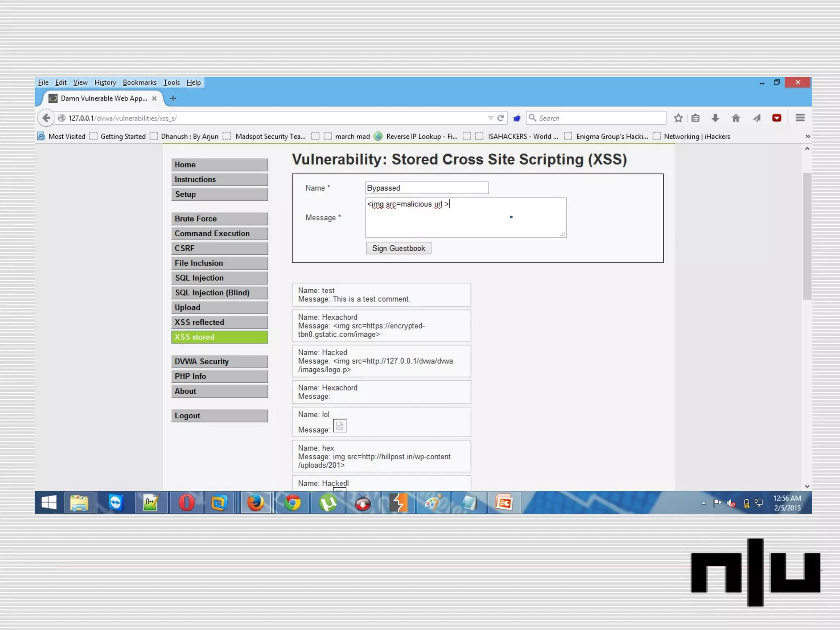Reload page with refresh icon

500,118
